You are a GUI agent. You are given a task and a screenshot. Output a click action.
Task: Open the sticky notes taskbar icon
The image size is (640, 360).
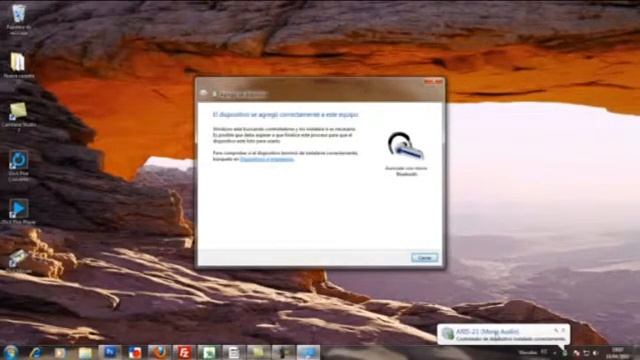259,352
